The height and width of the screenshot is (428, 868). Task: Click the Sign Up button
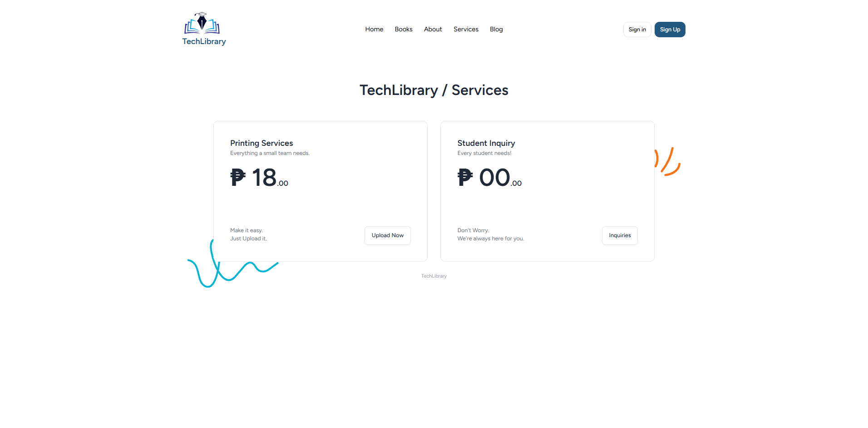click(670, 30)
